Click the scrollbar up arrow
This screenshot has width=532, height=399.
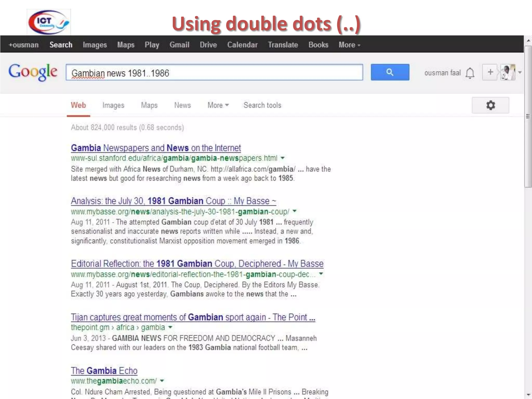pyautogui.click(x=528, y=41)
